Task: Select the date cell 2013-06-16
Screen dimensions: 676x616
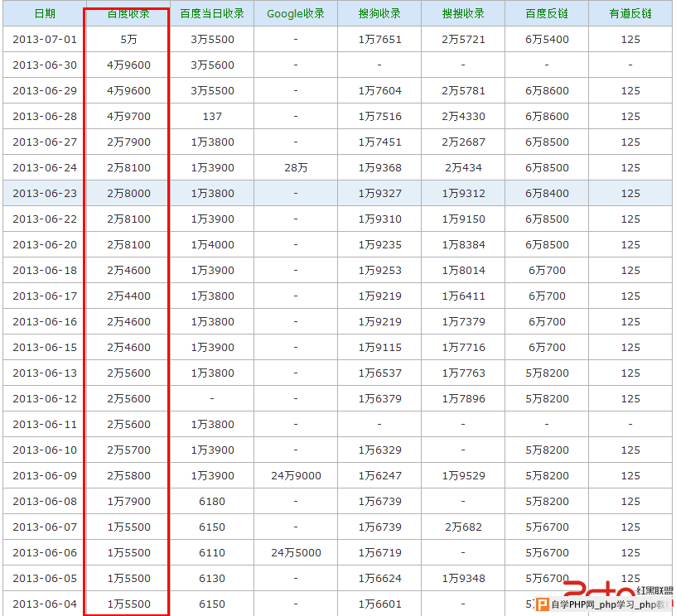Action: point(45,322)
